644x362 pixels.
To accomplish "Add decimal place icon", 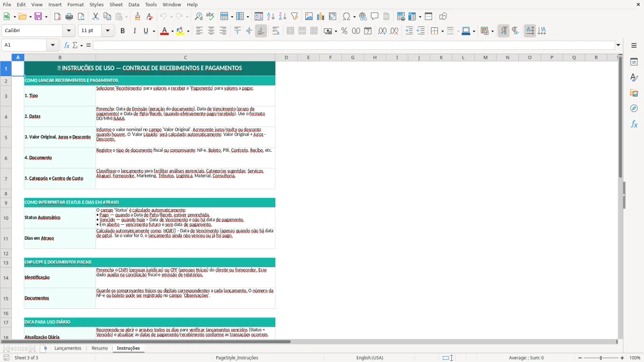I will (x=382, y=31).
